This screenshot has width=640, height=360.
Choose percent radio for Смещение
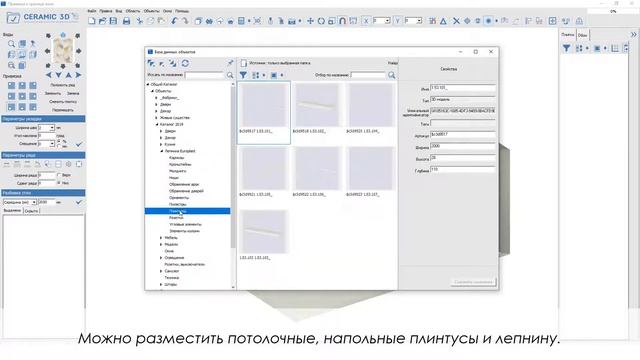pos(59,141)
